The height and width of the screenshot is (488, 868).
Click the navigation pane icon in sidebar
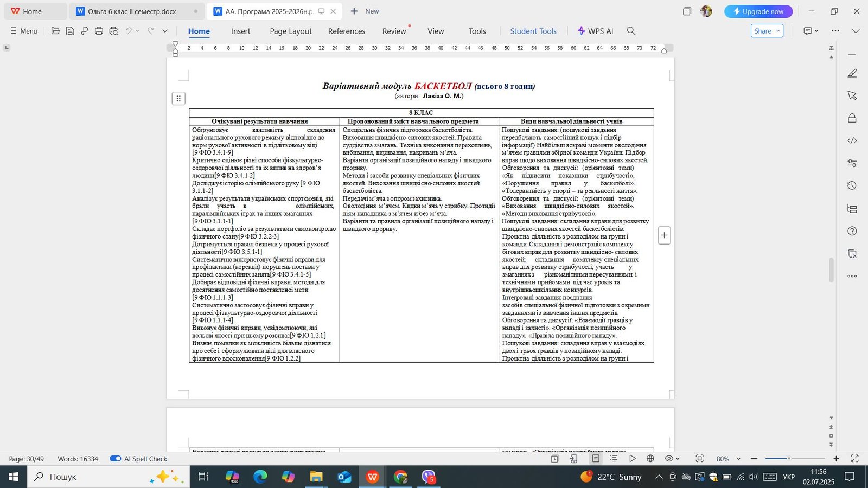(852, 209)
